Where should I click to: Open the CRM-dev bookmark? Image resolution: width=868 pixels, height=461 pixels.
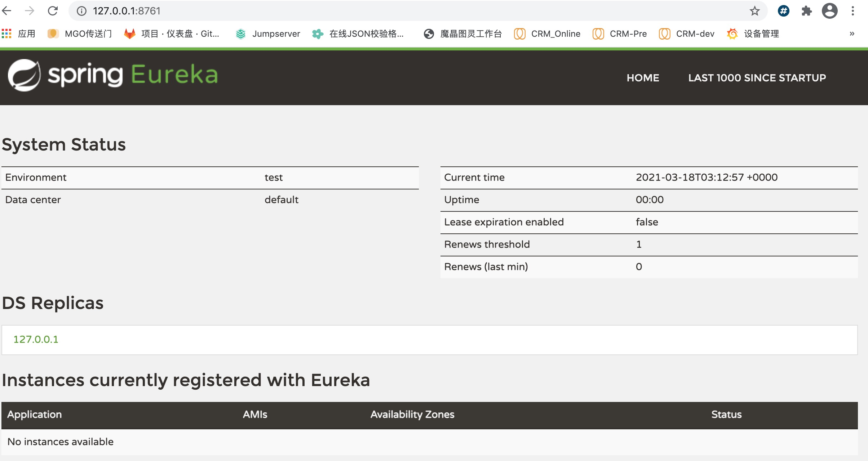687,34
